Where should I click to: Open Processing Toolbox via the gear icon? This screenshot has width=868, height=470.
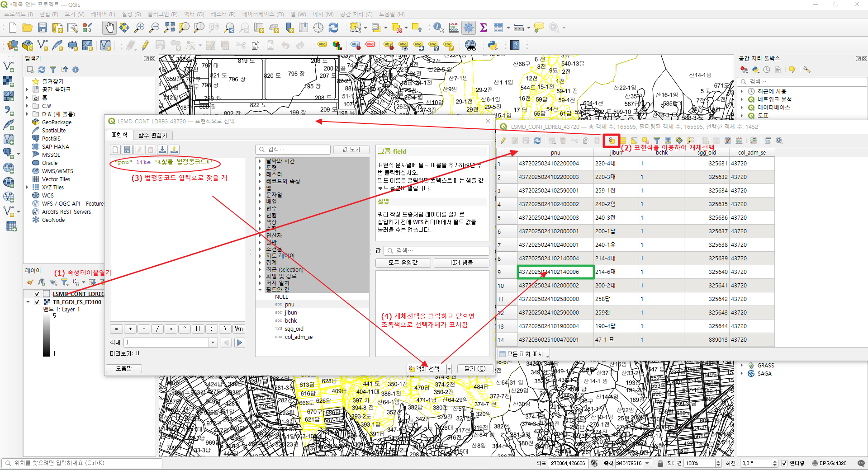pyautogui.click(x=469, y=28)
